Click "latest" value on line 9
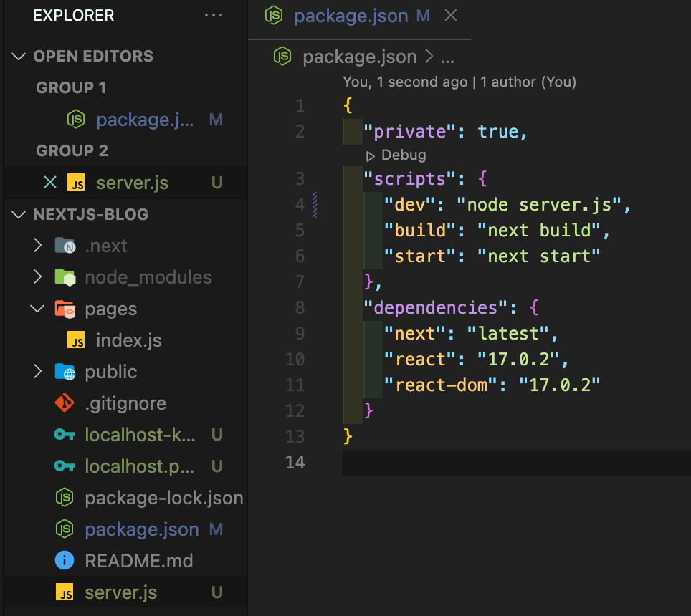Image resolution: width=691 pixels, height=616 pixels. click(x=508, y=333)
